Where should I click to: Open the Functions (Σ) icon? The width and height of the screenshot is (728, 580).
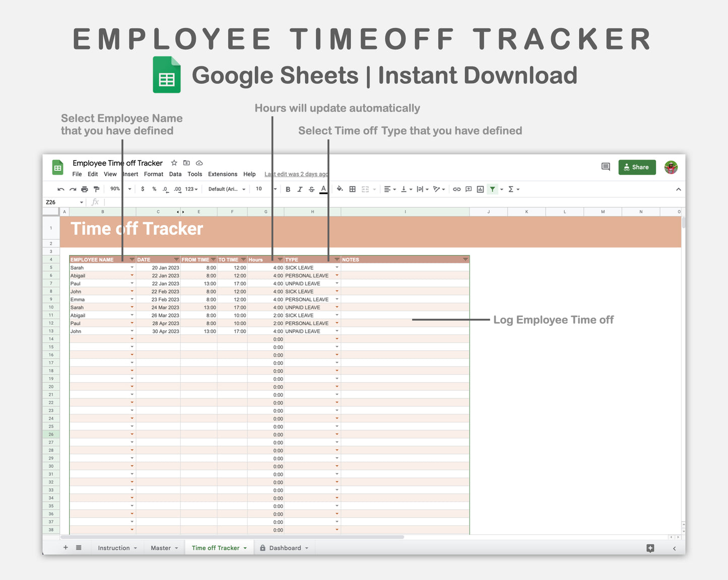[510, 189]
